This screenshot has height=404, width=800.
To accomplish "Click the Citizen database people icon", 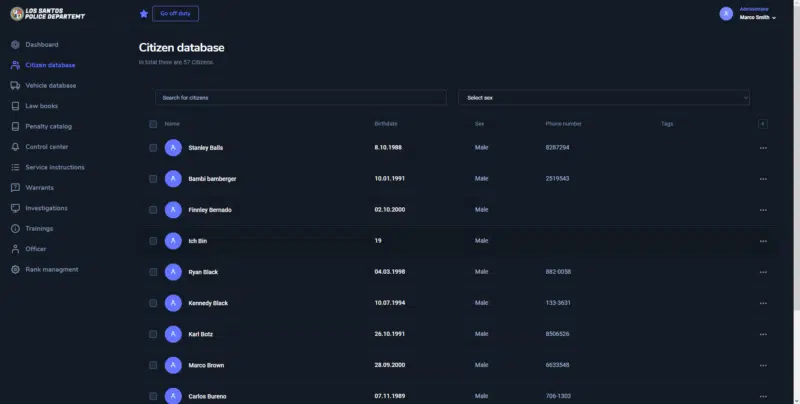I will 15,65.
